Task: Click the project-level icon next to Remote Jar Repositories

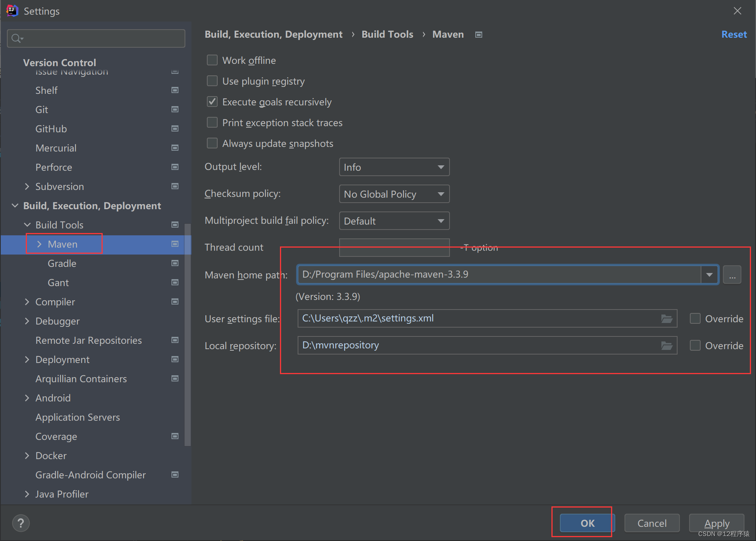Action: (x=175, y=340)
